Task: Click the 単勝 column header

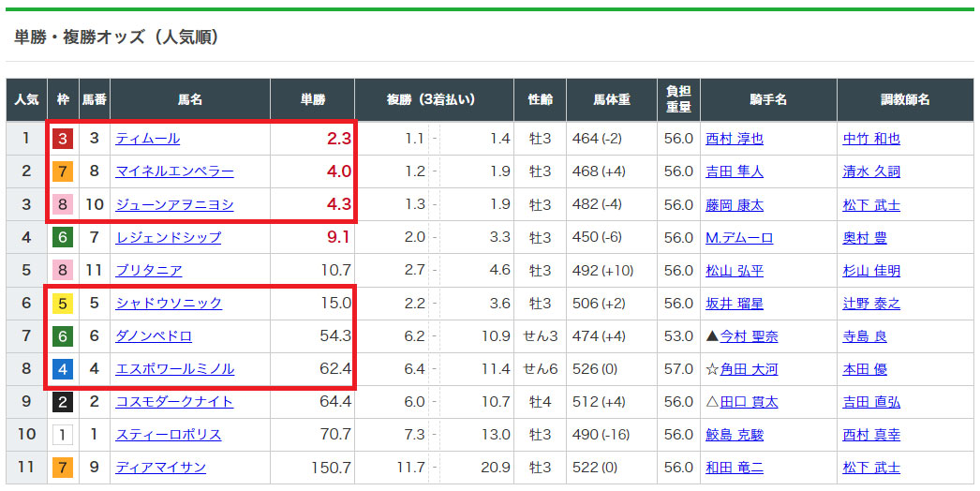Action: point(313,99)
